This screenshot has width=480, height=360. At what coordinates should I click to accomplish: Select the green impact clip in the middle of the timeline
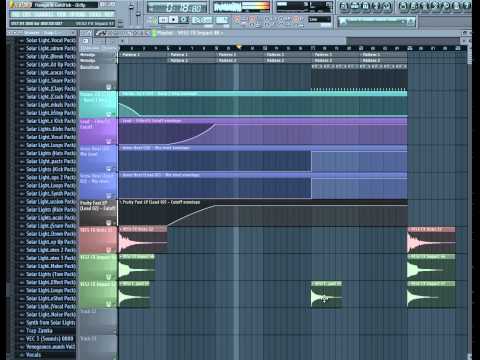point(326,294)
